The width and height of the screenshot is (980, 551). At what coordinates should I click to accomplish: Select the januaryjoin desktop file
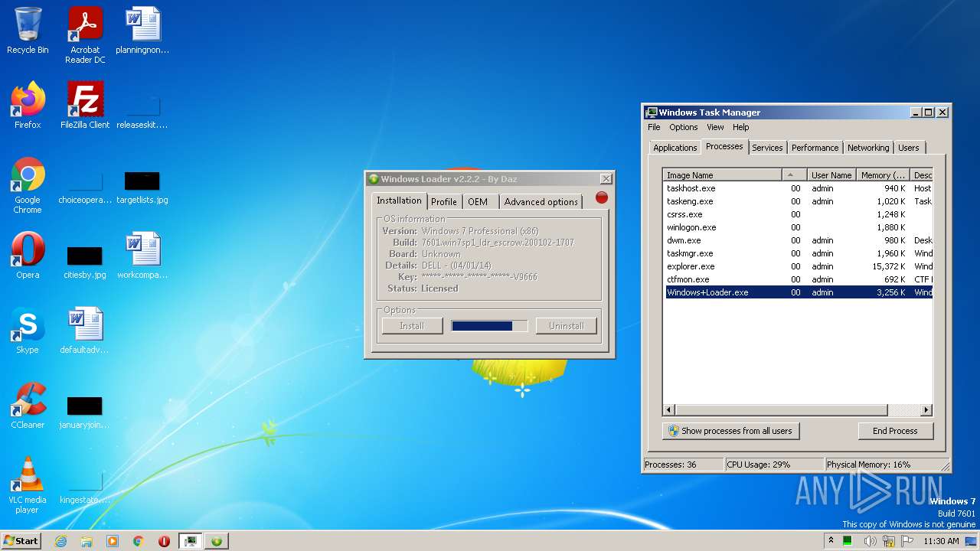click(85, 411)
